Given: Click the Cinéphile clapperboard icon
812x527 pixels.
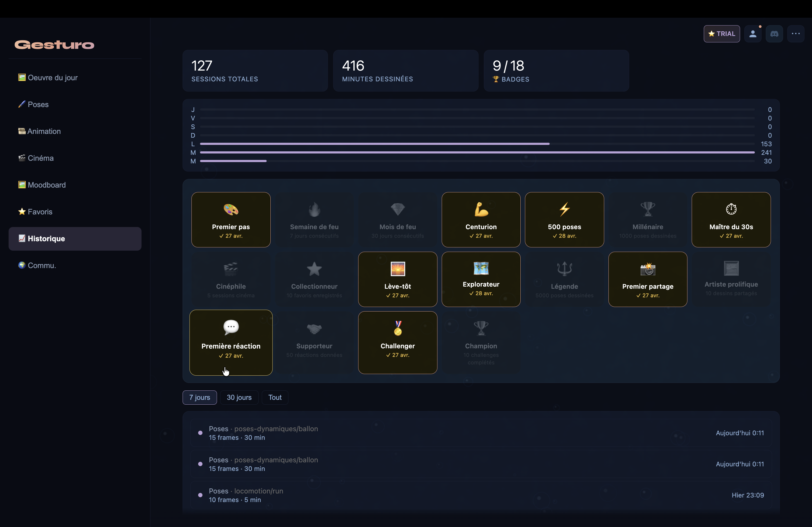Looking at the screenshot, I should coord(231,269).
